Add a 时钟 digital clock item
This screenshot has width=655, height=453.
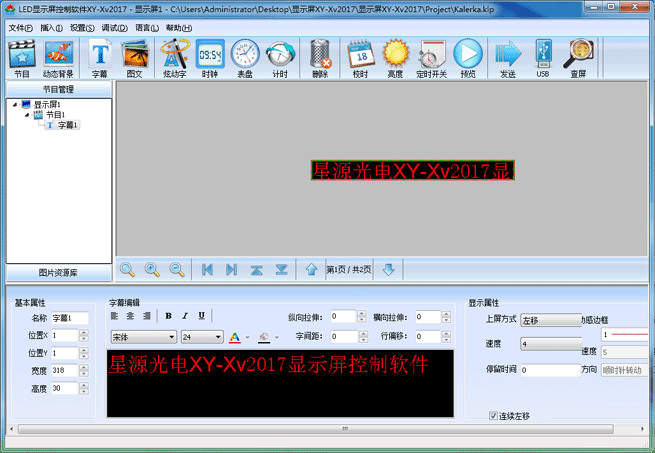(x=209, y=56)
